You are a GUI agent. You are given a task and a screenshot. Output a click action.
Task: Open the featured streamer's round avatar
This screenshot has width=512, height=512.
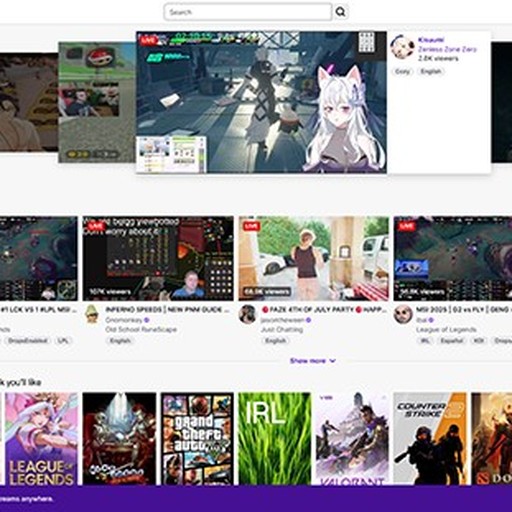[402, 48]
